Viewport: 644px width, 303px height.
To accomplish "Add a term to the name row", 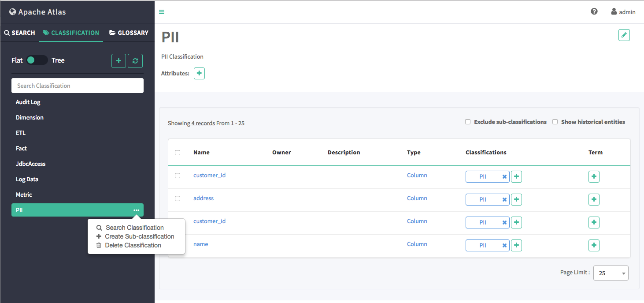I will pos(594,245).
